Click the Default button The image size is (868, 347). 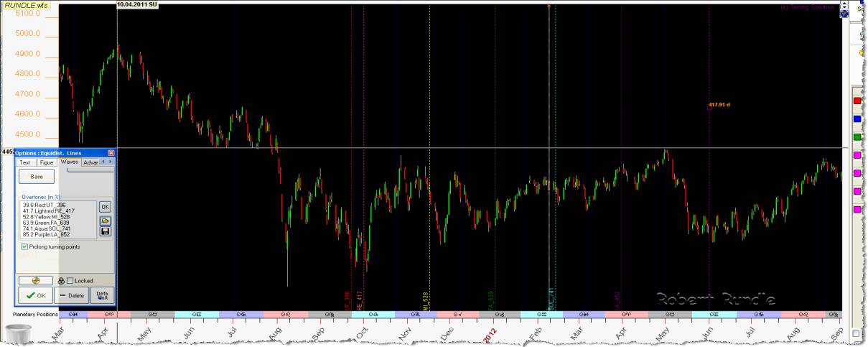102,295
